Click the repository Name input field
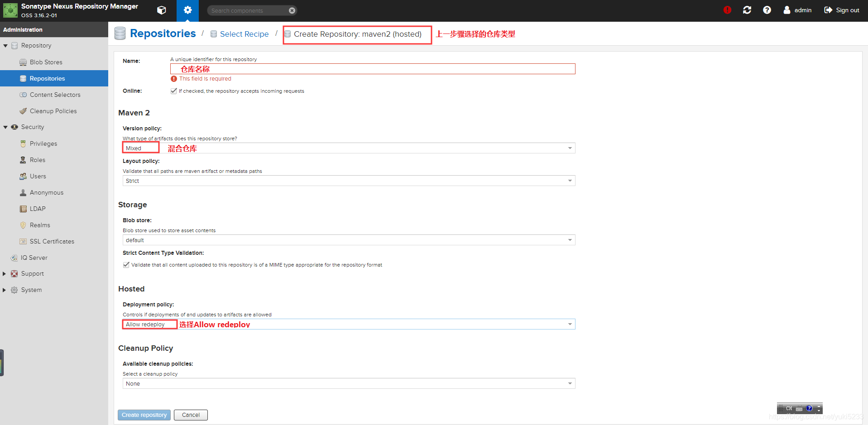The height and width of the screenshot is (425, 868). point(373,69)
